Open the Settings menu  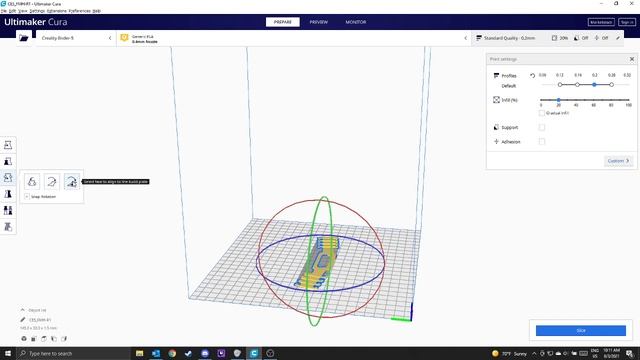click(x=37, y=11)
